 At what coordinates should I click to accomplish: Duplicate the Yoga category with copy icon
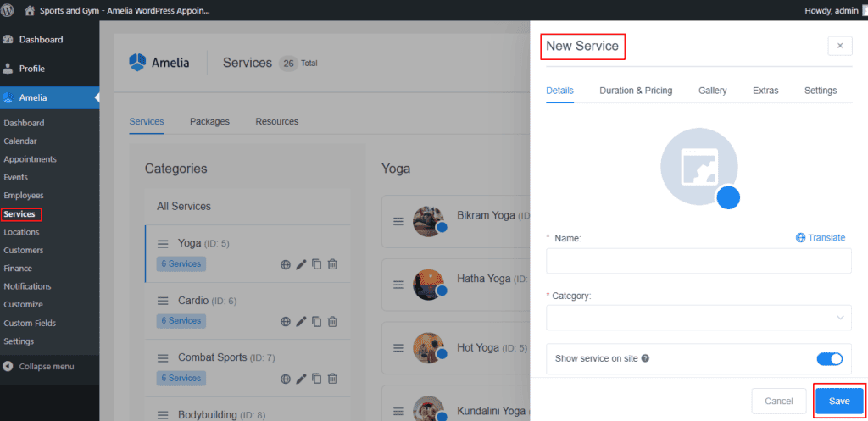(x=316, y=264)
